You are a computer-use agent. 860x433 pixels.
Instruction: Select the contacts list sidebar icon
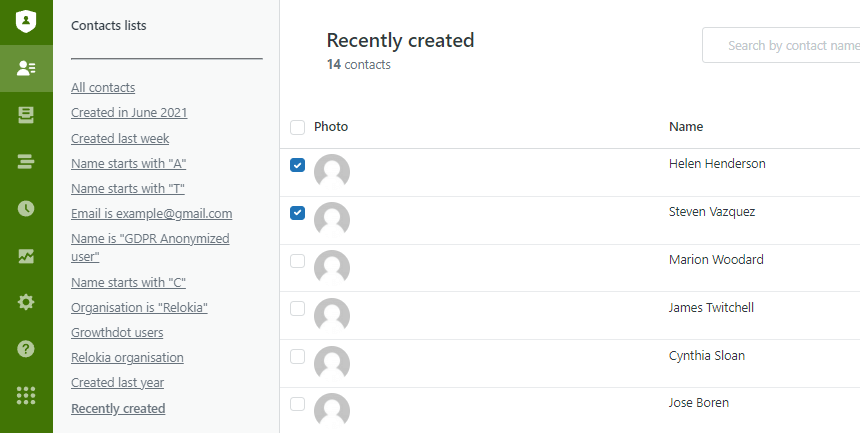click(26, 68)
